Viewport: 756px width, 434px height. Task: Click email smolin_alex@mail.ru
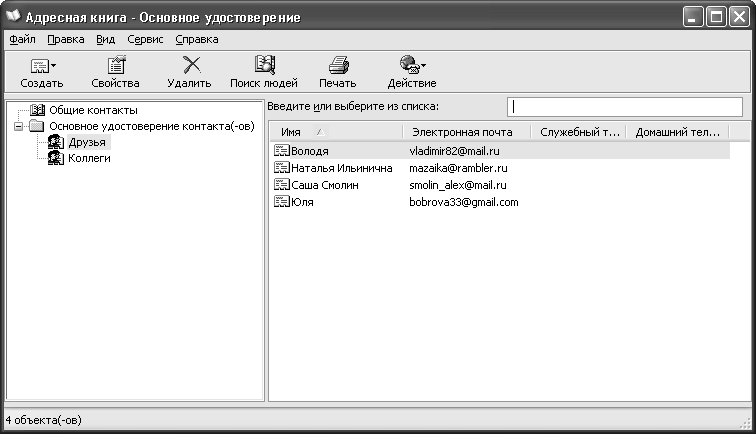(x=458, y=185)
